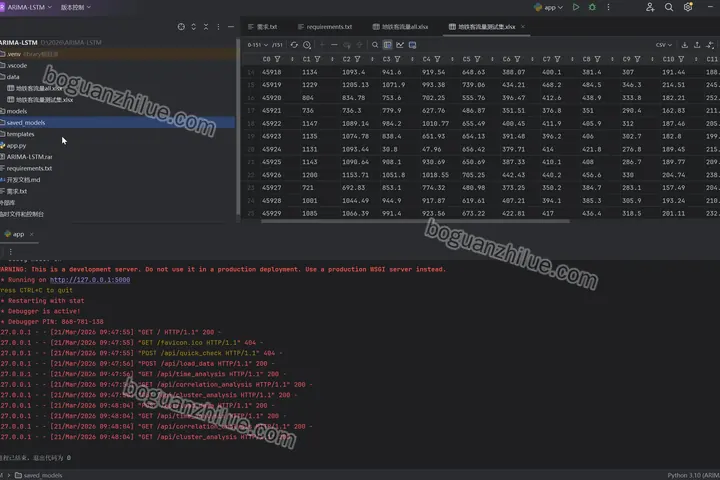Show the chart view of table data

(400, 45)
